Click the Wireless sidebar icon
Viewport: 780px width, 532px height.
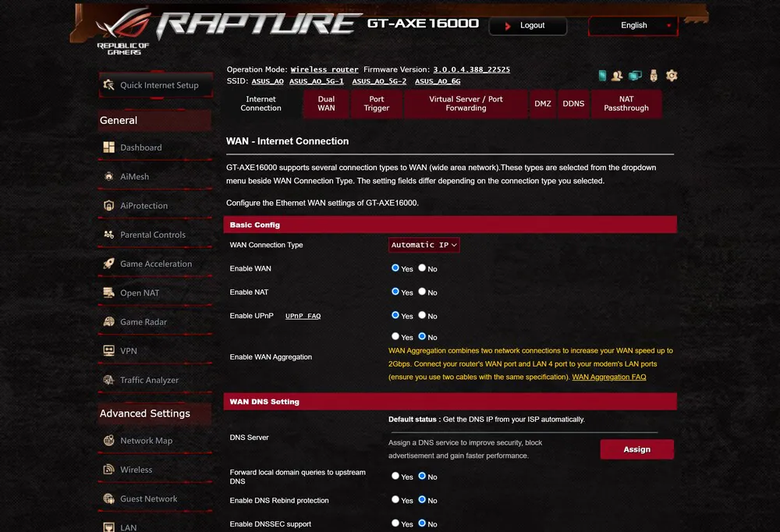point(108,470)
